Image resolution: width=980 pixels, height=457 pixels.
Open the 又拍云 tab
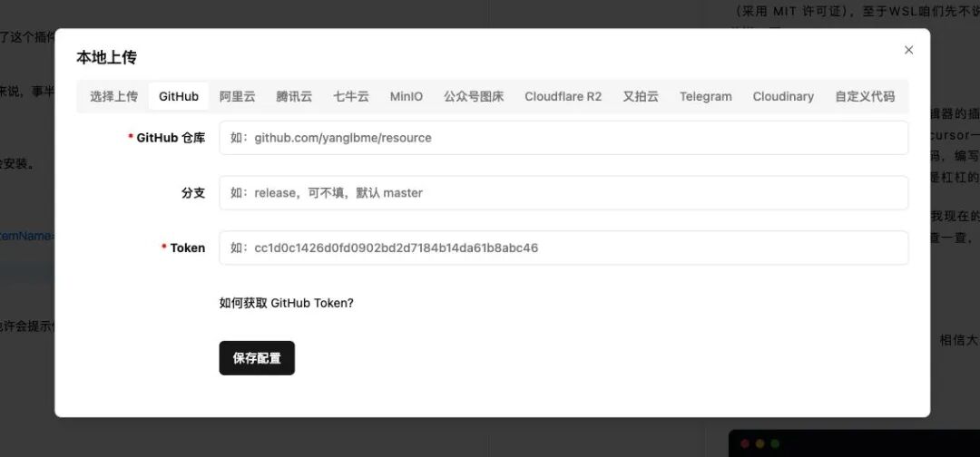[x=641, y=96]
